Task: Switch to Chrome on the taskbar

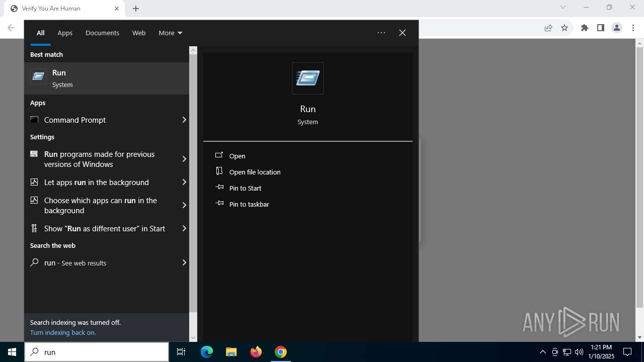Action: (281, 352)
